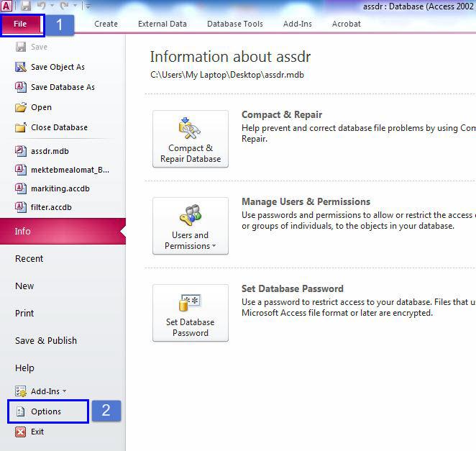Choose Save Database As text
Screen dimensions: 476x451
tap(63, 87)
